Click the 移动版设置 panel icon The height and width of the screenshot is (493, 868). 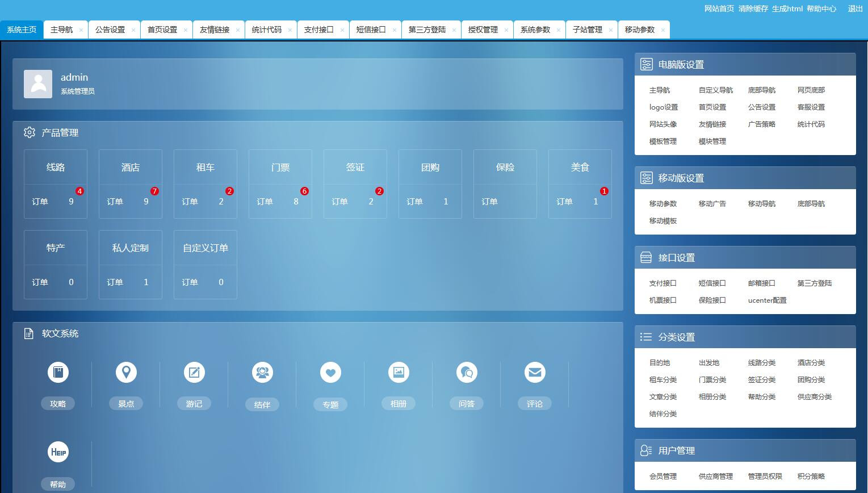(x=646, y=178)
